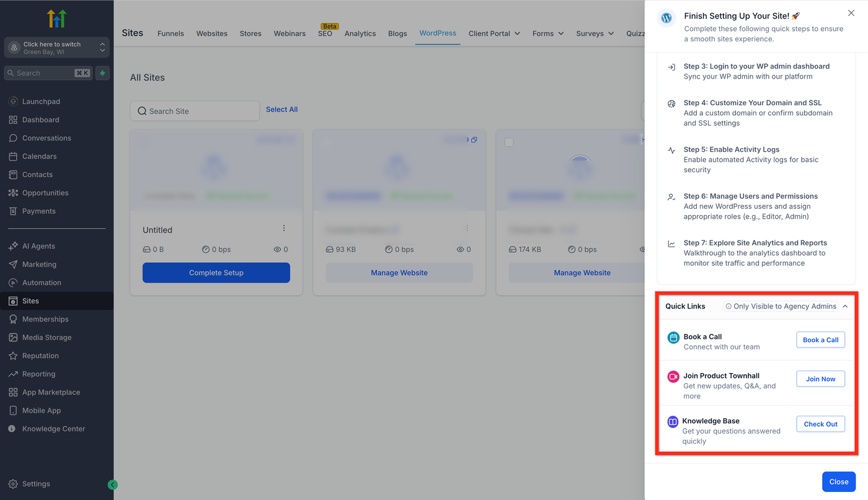Screen dimensions: 868x500
Task: Open the account switcher dropdown
Action: (57, 48)
